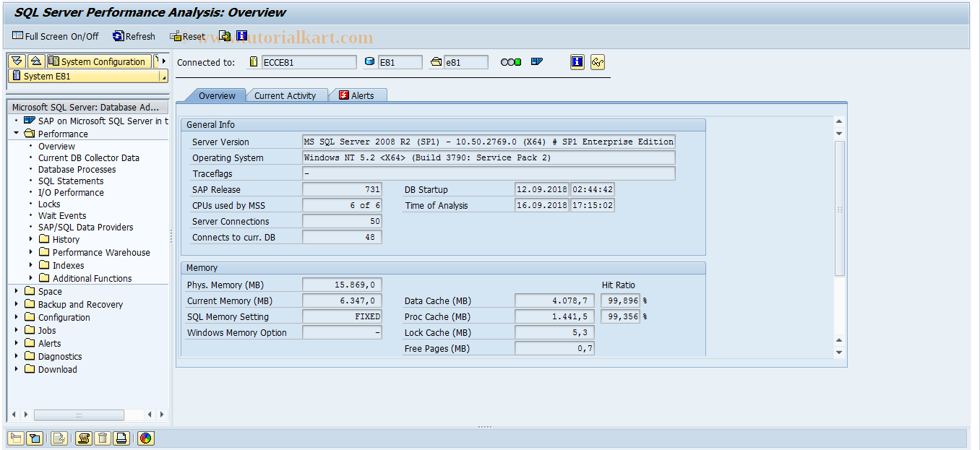Click the SAP Release value 731
The width and height of the screenshot is (980, 450).
[x=342, y=189]
